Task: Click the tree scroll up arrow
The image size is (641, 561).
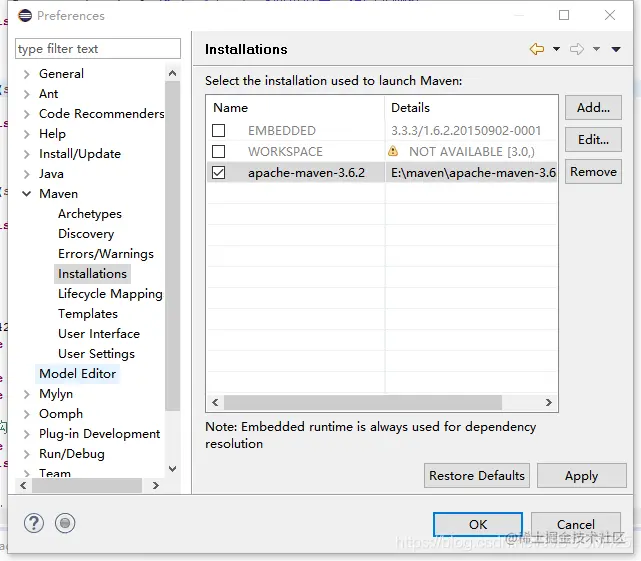Action: (x=173, y=73)
